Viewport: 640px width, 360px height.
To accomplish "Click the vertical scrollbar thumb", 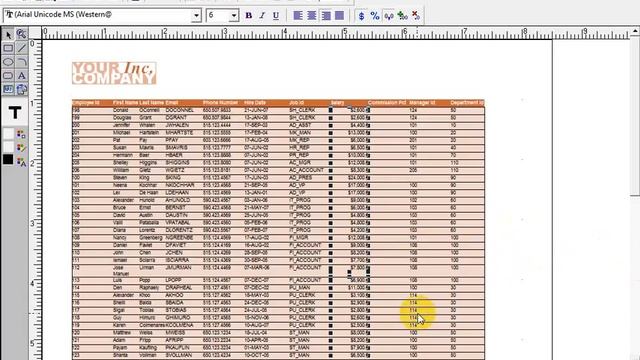I will [635, 116].
